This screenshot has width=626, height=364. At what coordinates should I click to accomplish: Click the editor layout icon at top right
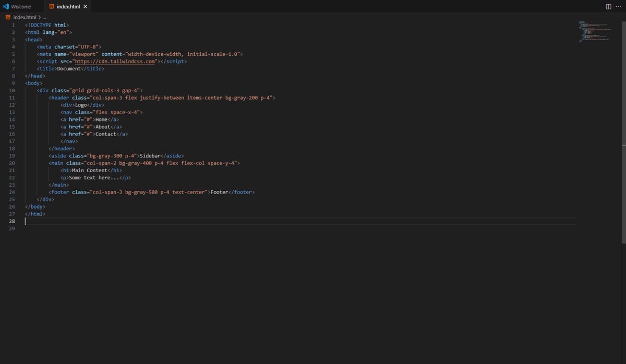(608, 6)
